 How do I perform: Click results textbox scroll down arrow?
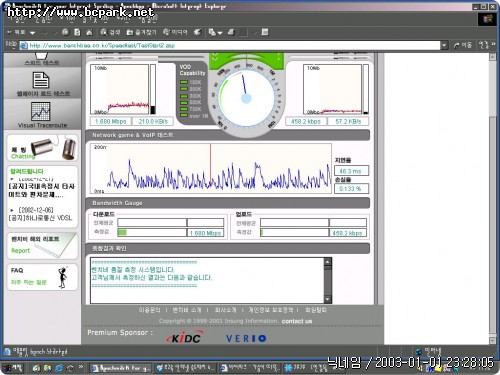tap(328, 299)
